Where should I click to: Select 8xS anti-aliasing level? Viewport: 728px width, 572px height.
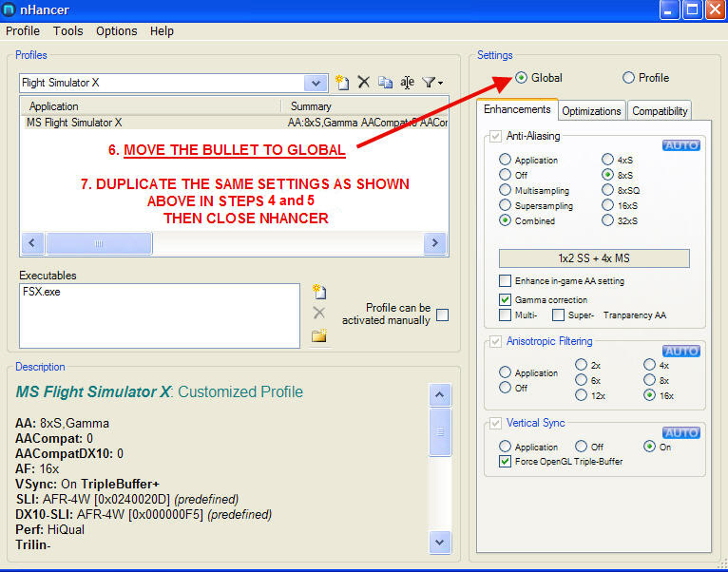pos(607,175)
